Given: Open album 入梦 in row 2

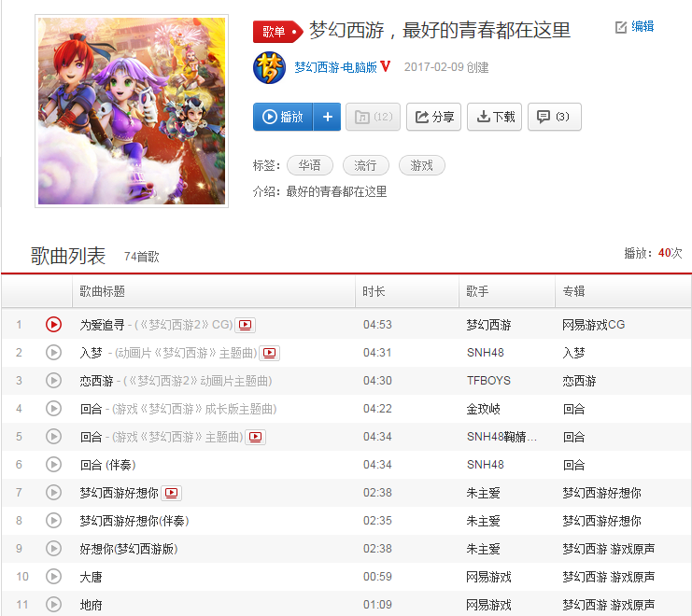Looking at the screenshot, I should [573, 353].
